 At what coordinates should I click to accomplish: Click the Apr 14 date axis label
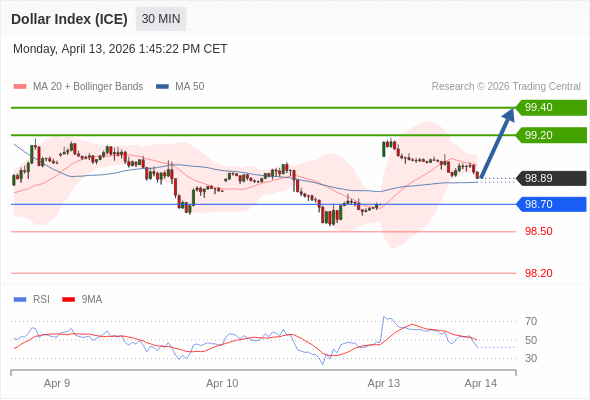tap(481, 383)
